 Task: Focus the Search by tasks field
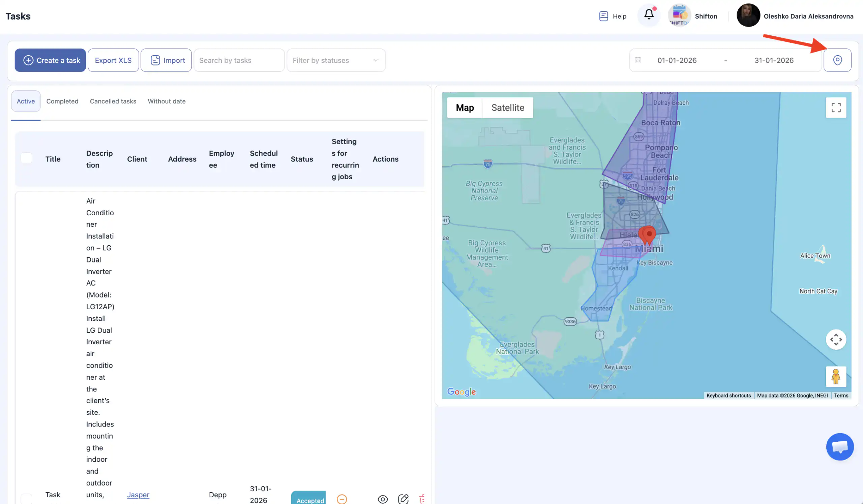pos(239,60)
